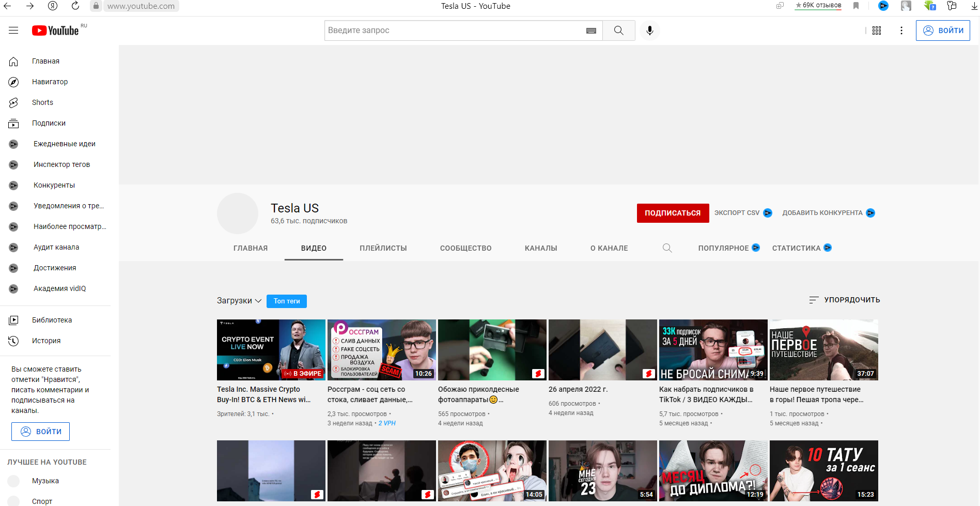Click the Tesla US channel avatar
Screen dimensions: 980x506
(238, 213)
